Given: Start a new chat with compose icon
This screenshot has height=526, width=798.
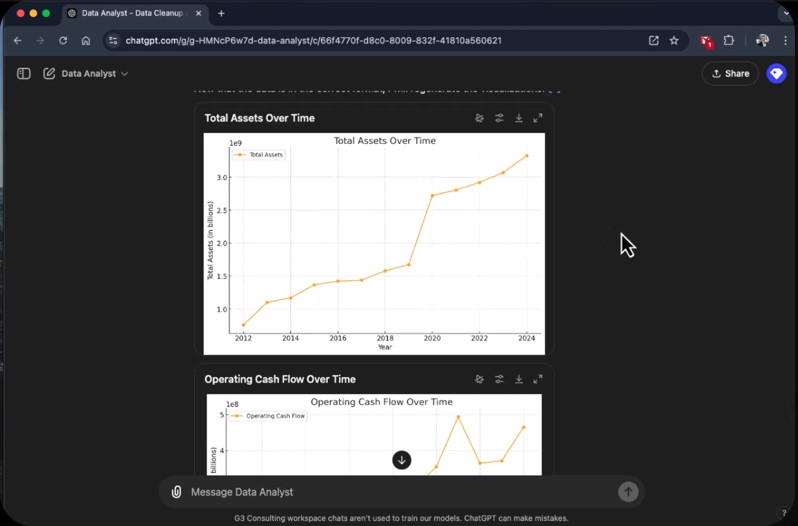Looking at the screenshot, I should coord(49,74).
